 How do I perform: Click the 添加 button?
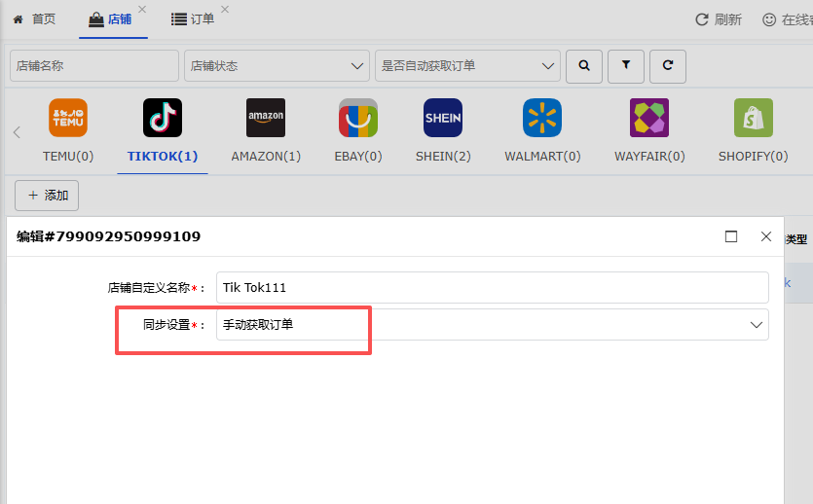coord(47,196)
